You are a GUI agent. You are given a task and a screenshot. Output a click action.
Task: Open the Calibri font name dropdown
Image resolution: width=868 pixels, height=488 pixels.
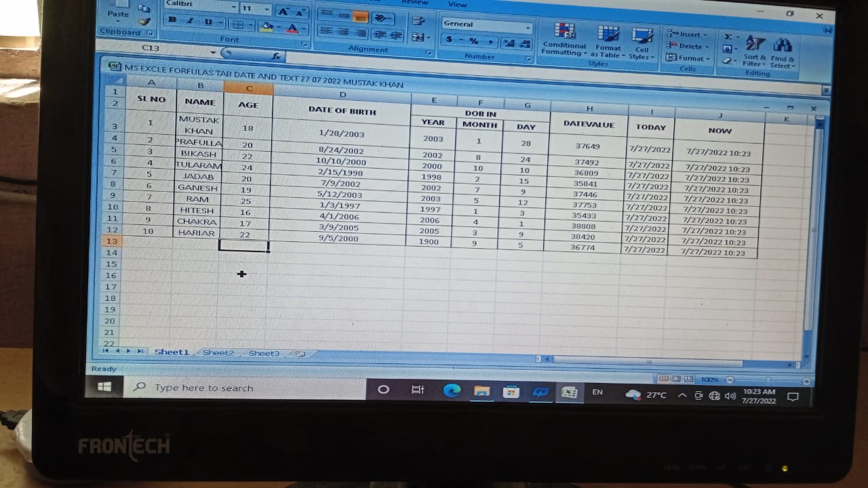[234, 7]
